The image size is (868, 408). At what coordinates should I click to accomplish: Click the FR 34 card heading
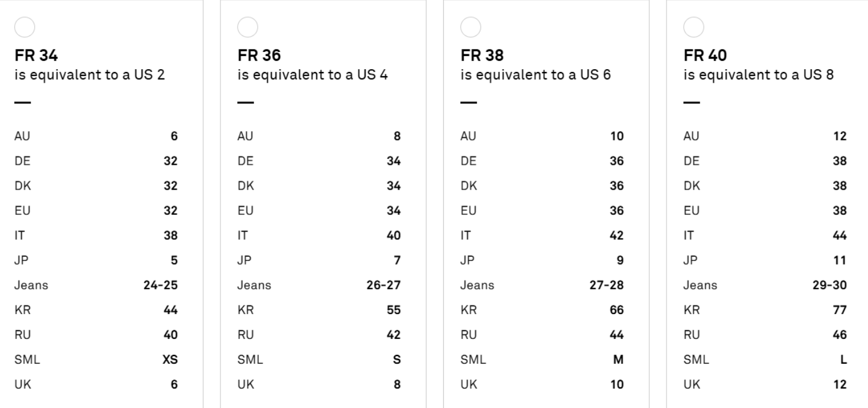pos(36,56)
